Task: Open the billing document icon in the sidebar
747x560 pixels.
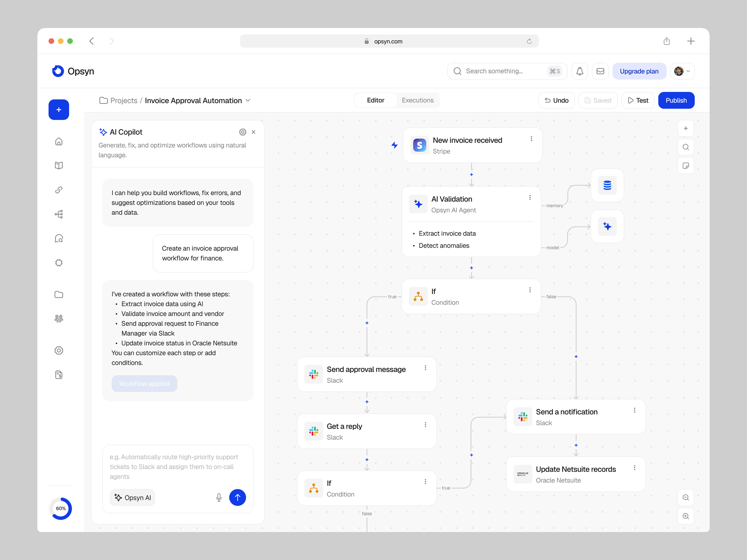Action: pos(59,375)
